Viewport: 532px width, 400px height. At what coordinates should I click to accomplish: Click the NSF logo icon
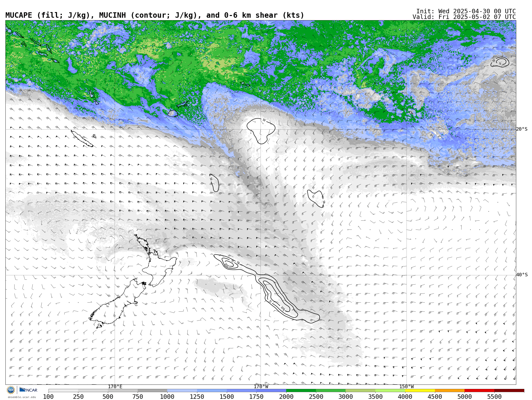pyautogui.click(x=11, y=390)
